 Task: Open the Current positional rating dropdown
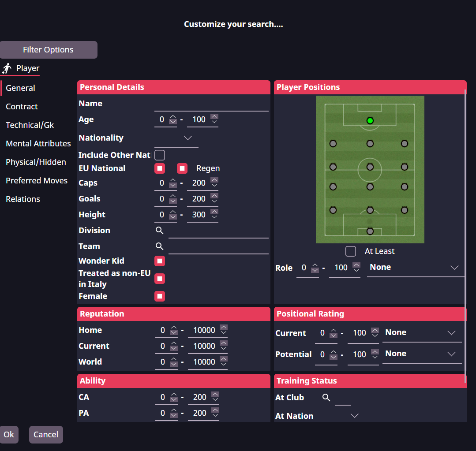coord(451,333)
